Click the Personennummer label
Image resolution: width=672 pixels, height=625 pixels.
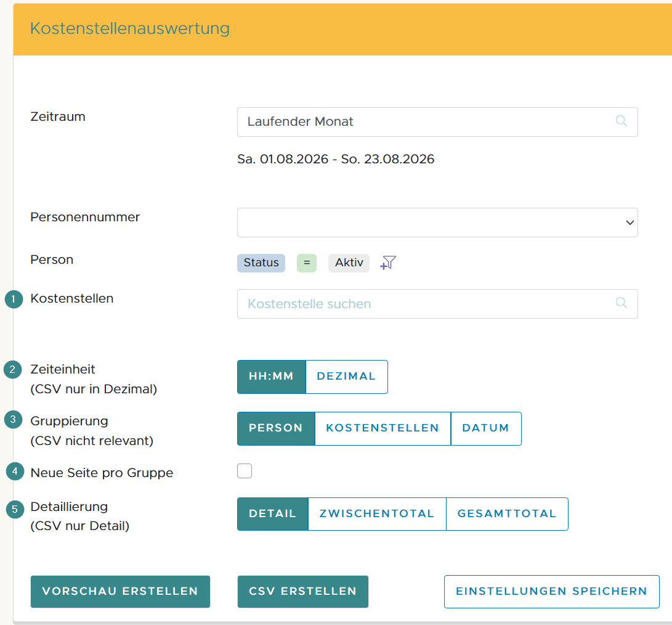[x=85, y=217]
